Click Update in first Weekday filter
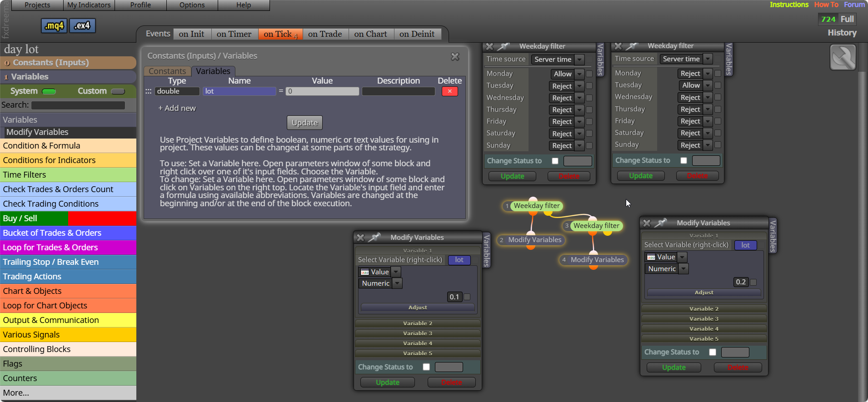 click(513, 176)
